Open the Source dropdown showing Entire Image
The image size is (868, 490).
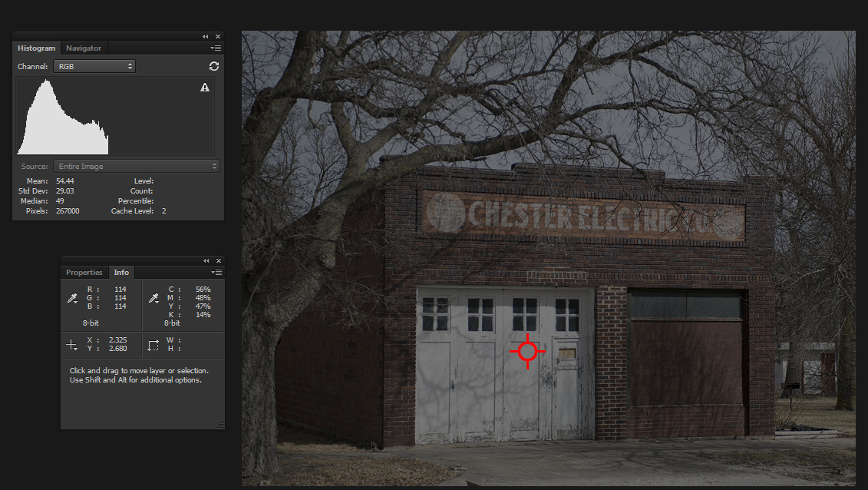137,166
